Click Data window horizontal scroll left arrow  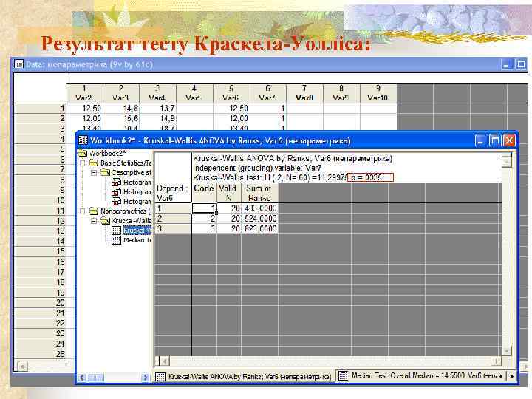click(22, 366)
